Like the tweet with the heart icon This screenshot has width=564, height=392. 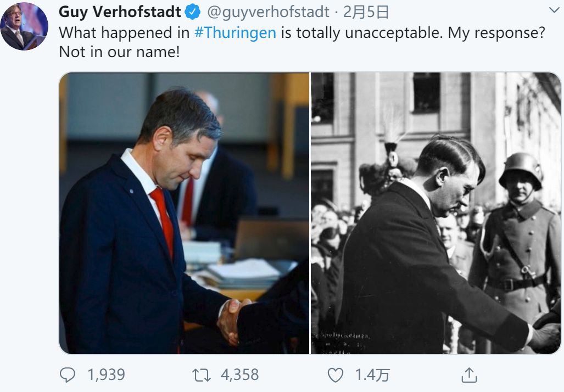pyautogui.click(x=335, y=375)
